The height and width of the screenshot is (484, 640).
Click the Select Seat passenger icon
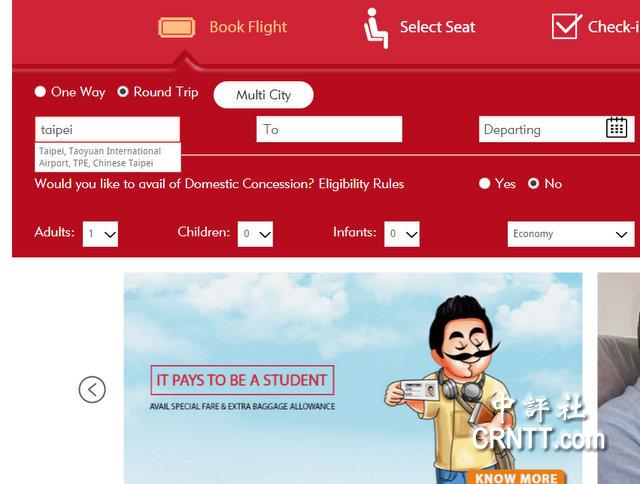coord(376,28)
